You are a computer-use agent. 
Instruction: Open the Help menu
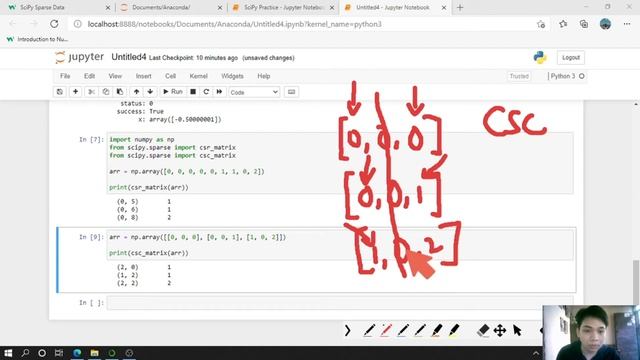(264, 76)
